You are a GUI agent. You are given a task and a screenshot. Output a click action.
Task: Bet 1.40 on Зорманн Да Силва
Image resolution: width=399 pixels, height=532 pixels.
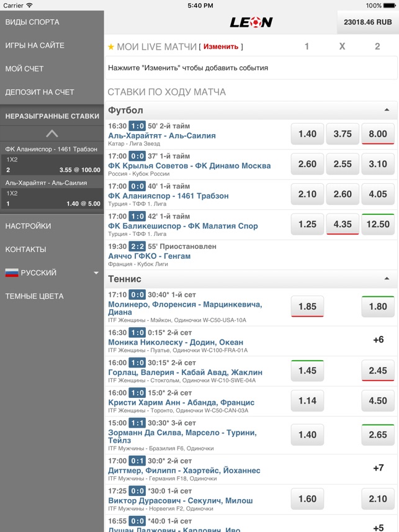coord(307,435)
